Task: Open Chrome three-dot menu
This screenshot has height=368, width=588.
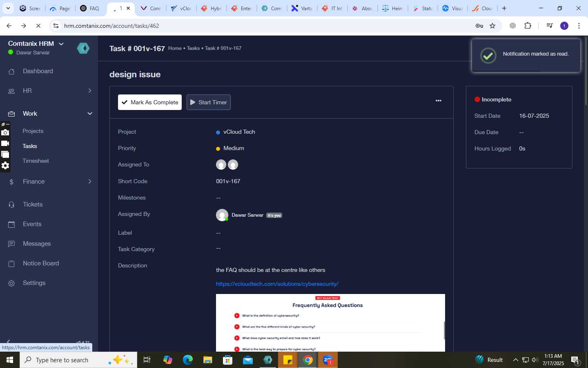Action: [x=579, y=26]
